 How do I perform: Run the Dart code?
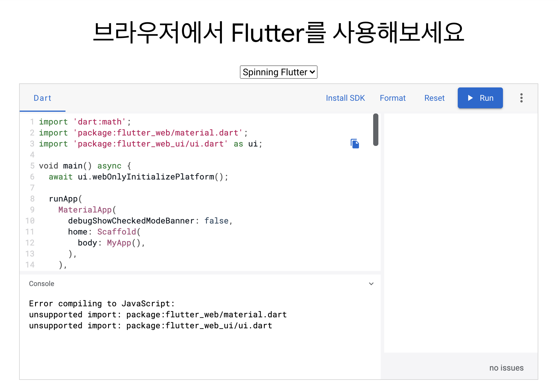pos(480,98)
